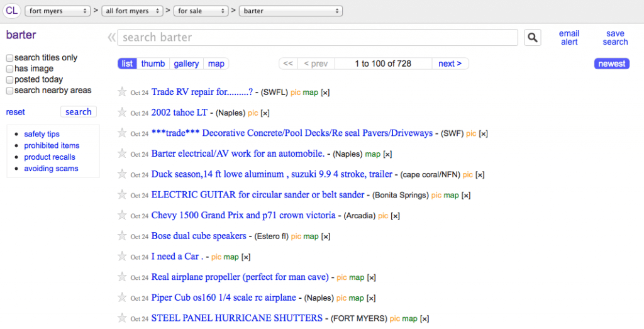
Task: Star the Trade RV repair listing
Action: click(x=122, y=92)
